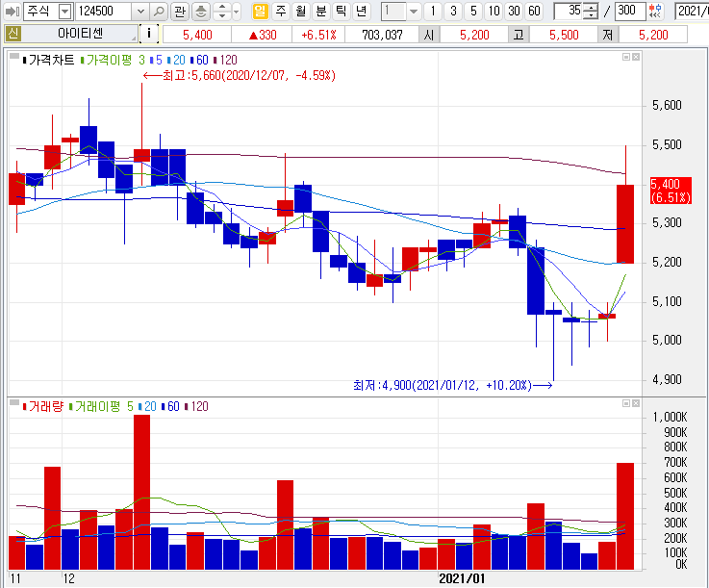Image resolution: width=709 pixels, height=588 pixels.
Task: Click the tallest red volume bar
Action: pos(142,492)
